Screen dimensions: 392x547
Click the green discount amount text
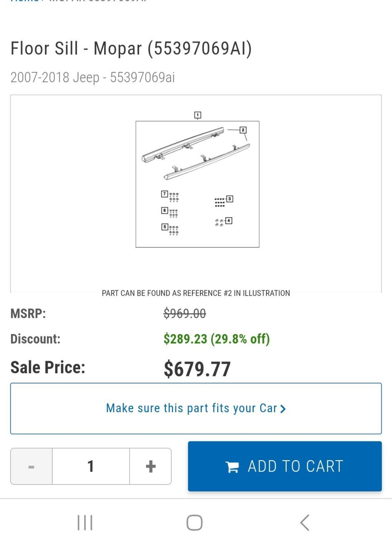(216, 339)
